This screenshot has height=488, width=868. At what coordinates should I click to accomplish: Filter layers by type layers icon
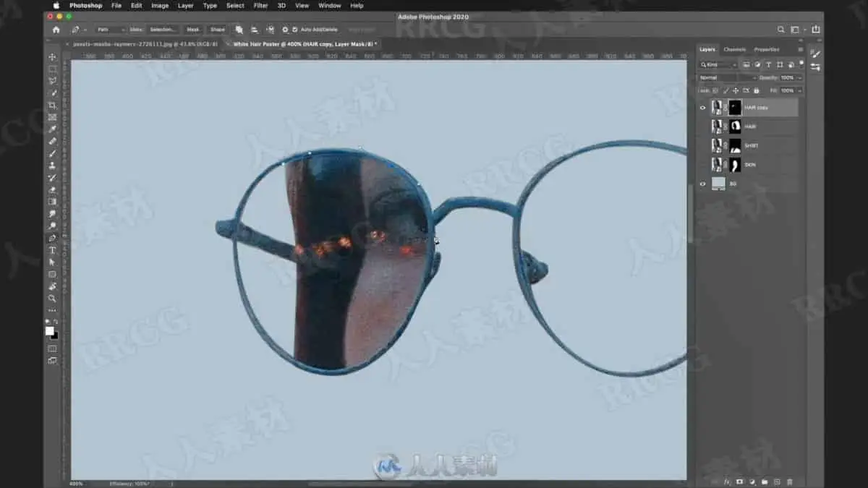[x=768, y=64]
